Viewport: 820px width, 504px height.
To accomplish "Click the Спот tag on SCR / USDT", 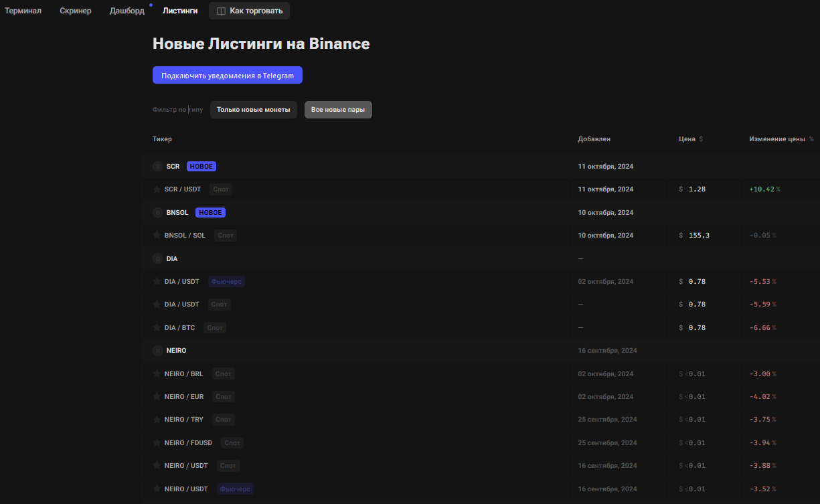I will tap(221, 189).
